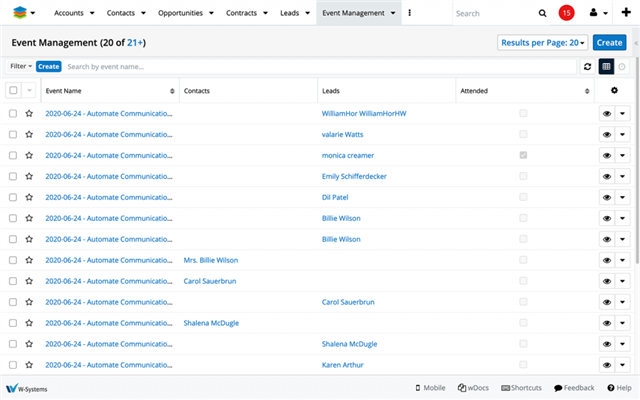Expand the Contacts module dropdown arrow
The height and width of the screenshot is (400, 640).
pyautogui.click(x=143, y=13)
